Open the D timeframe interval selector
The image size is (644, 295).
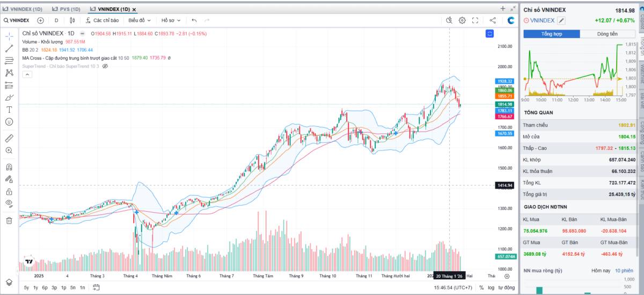click(x=56, y=20)
